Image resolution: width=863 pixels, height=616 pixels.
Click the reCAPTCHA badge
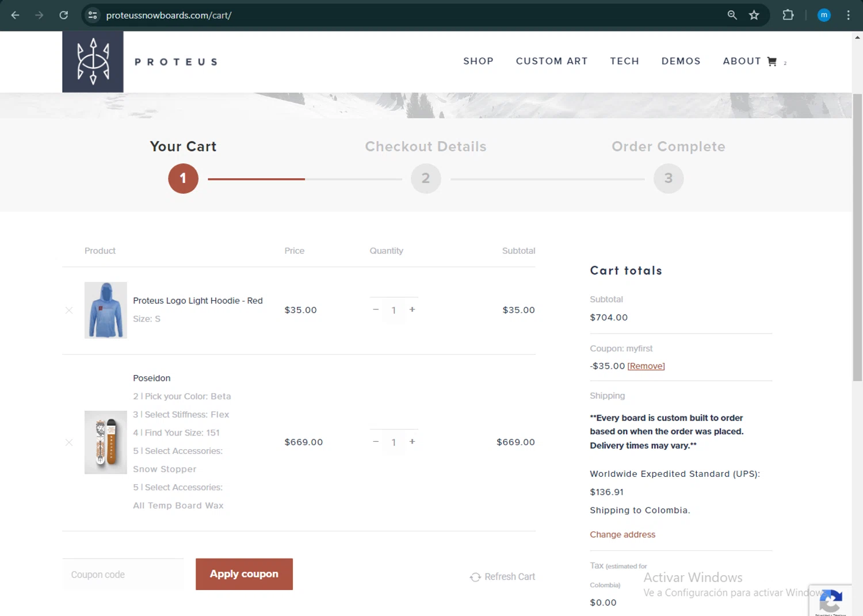click(830, 600)
